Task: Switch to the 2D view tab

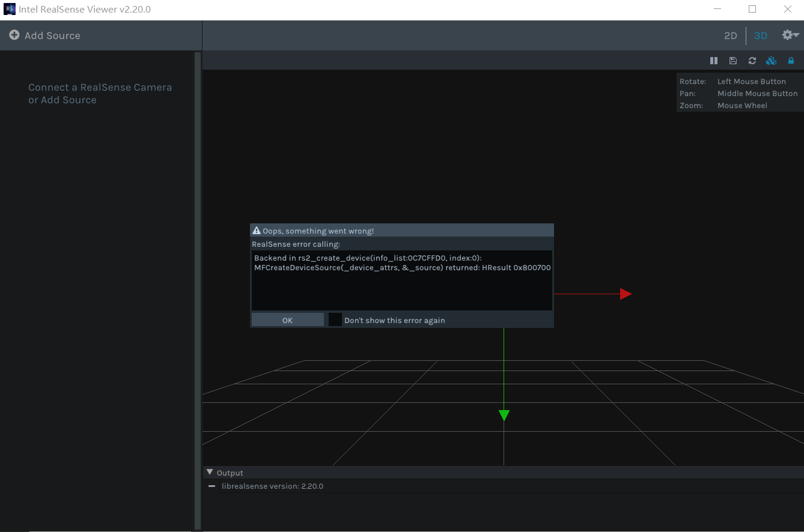Action: point(730,35)
